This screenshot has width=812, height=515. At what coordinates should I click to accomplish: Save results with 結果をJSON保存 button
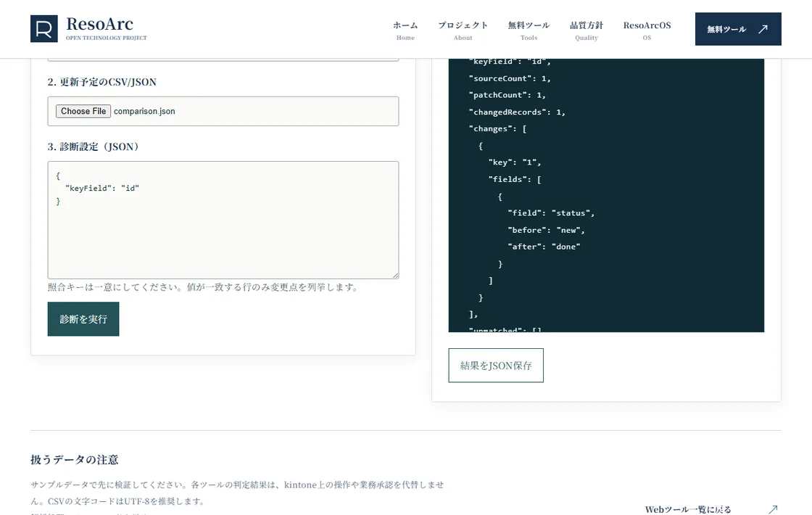point(496,366)
